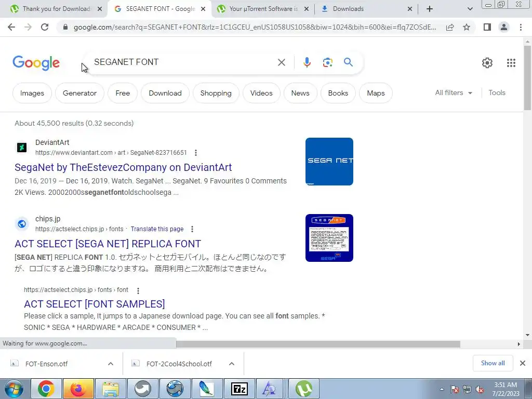The height and width of the screenshot is (399, 532).
Task: Open 7-Zip from the taskbar
Action: pyautogui.click(x=239, y=389)
